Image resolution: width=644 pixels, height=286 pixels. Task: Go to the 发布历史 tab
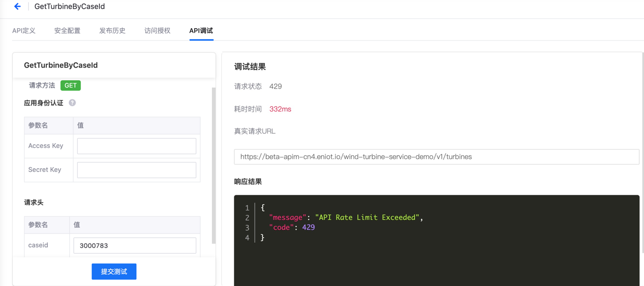112,31
